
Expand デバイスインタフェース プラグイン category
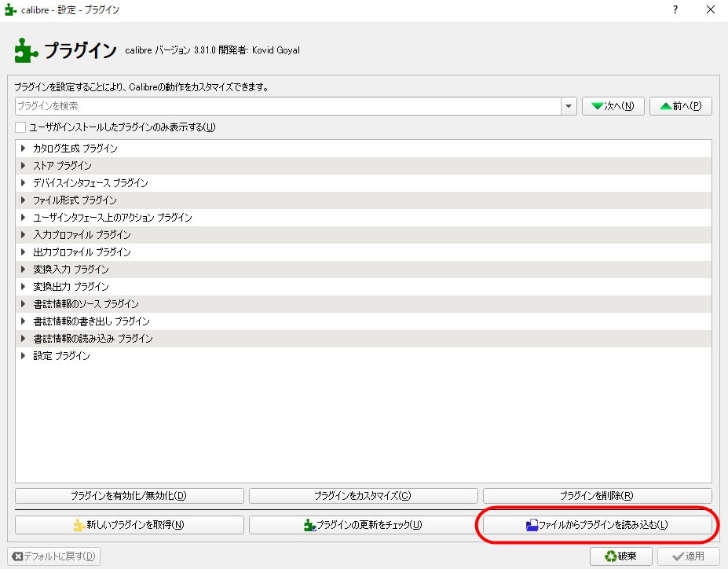click(23, 182)
